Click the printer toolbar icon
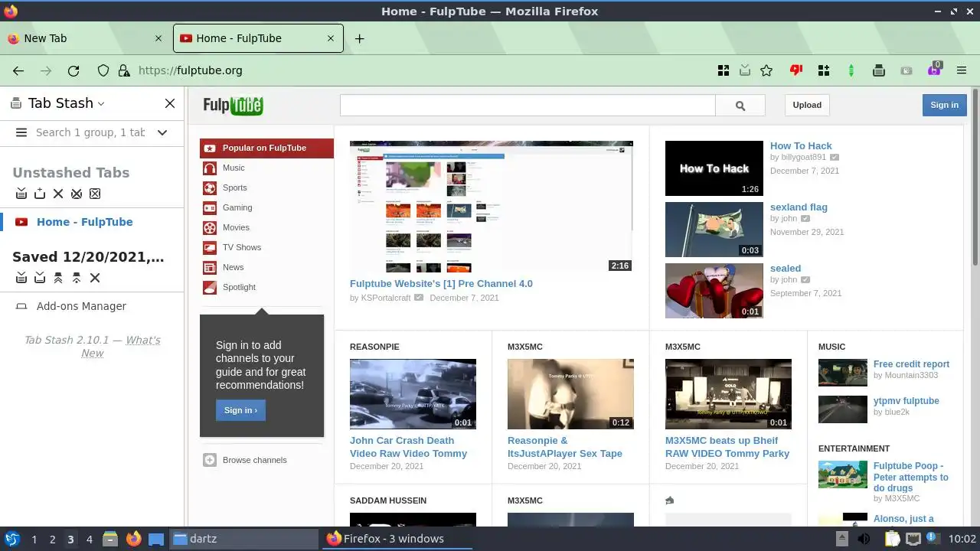980x551 pixels. 879,70
